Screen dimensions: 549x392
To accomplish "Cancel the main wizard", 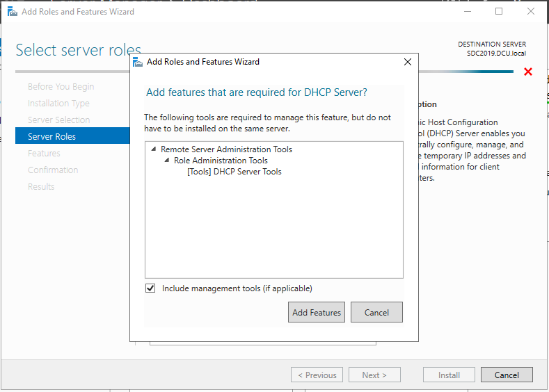I will coord(507,375).
